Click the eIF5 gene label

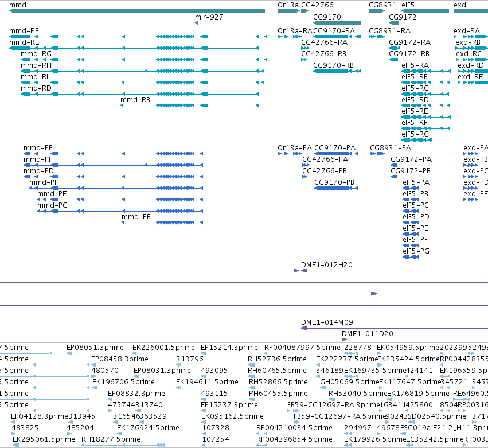408,5
